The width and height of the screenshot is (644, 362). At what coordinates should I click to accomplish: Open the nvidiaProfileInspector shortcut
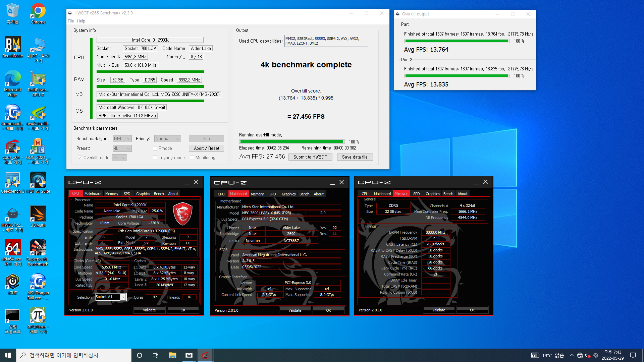tap(38, 117)
